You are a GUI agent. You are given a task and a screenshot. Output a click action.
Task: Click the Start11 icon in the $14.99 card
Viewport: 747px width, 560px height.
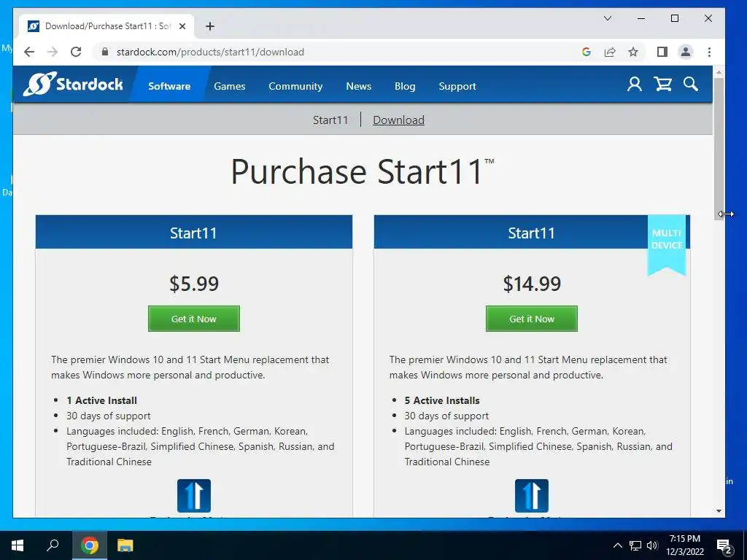pyautogui.click(x=532, y=496)
